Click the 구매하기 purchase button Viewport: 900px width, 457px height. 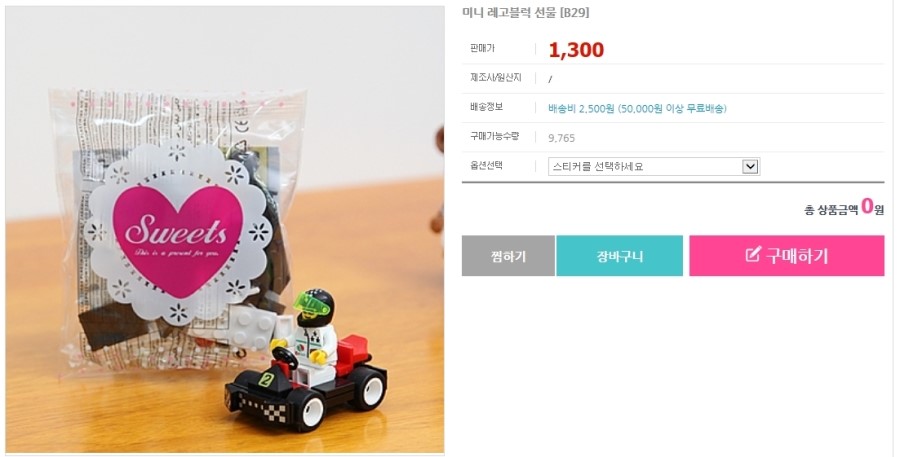pyautogui.click(x=786, y=255)
